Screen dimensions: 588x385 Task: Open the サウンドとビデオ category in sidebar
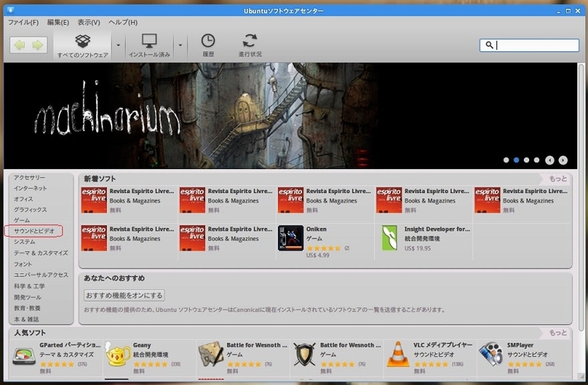[34, 231]
